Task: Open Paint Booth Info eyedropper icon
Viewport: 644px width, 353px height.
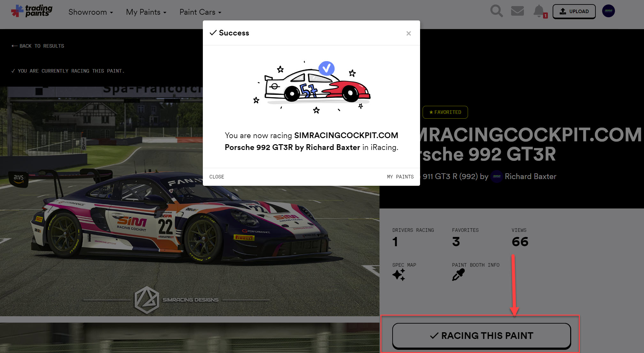Action: (458, 274)
